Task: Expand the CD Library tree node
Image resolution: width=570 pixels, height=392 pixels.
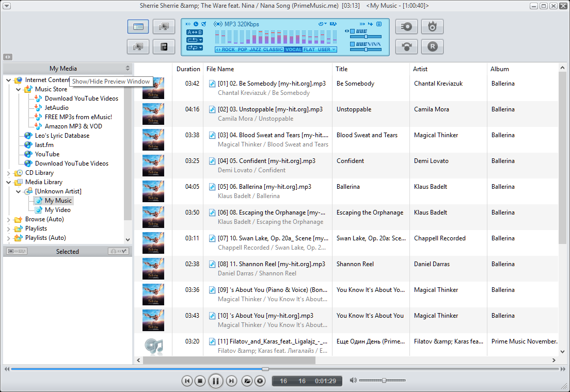Action: tap(9, 173)
